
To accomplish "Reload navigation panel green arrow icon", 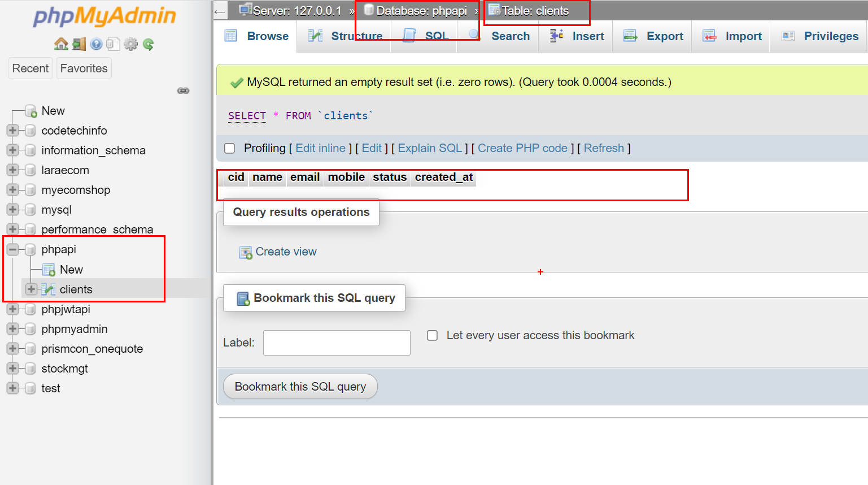I will pos(149,44).
